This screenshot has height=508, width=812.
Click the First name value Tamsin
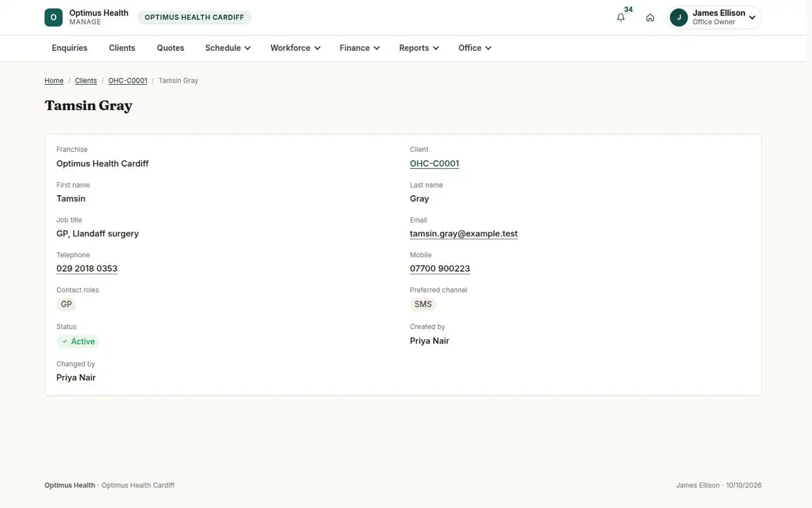(x=71, y=199)
